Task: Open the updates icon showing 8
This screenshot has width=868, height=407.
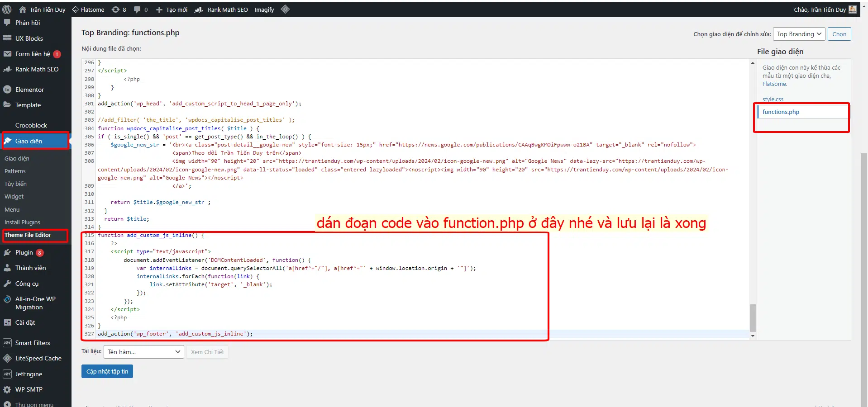Action: tap(116, 9)
